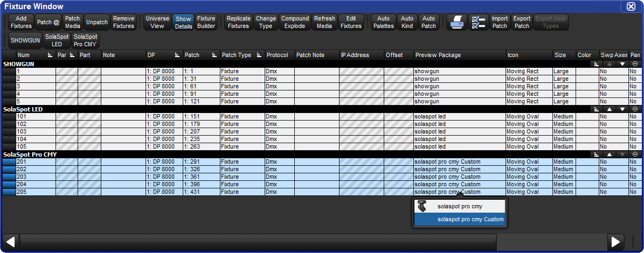
Task: Collapse the SHOWGUN group
Action: tap(635, 64)
